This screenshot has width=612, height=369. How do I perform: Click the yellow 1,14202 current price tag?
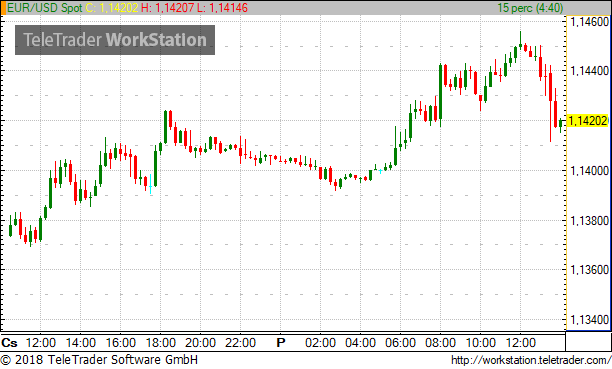click(x=588, y=121)
